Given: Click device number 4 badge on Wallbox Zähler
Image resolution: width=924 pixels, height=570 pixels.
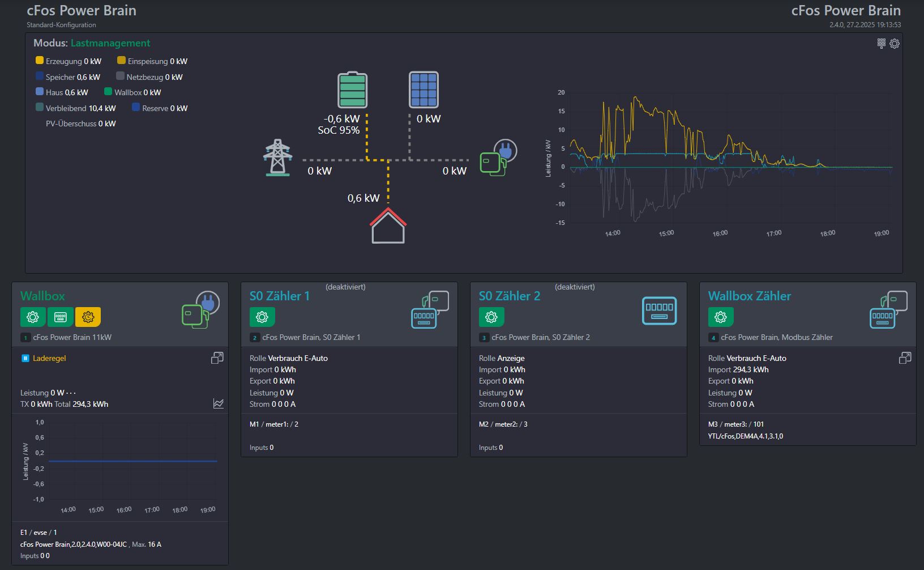Looking at the screenshot, I should tap(713, 338).
